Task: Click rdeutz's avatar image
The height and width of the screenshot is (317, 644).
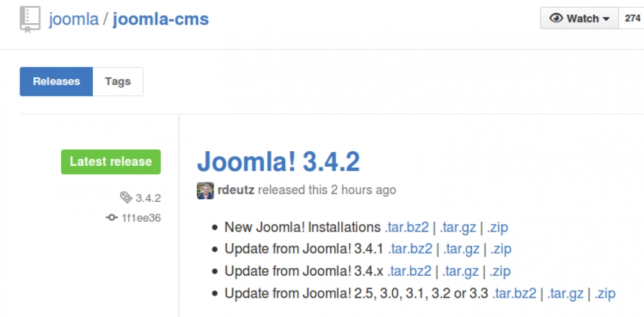Action: 205,190
